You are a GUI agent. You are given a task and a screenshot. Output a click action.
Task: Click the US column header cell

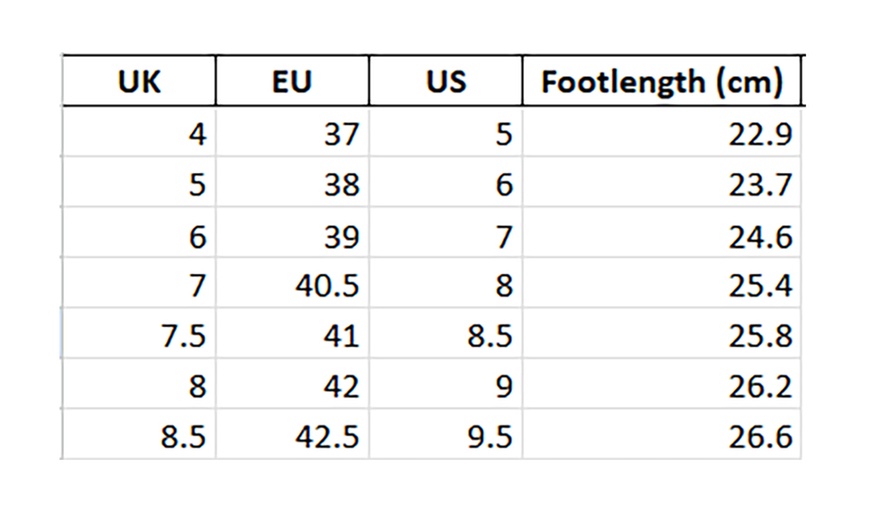445,81
